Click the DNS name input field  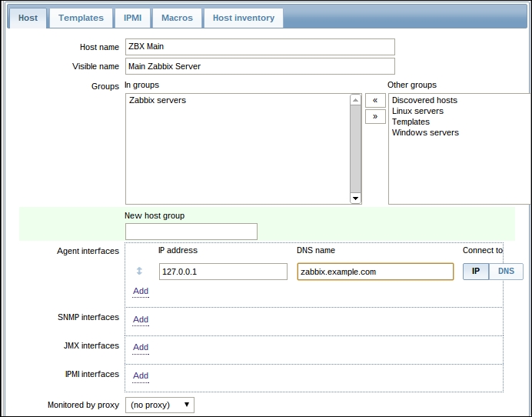pos(375,272)
